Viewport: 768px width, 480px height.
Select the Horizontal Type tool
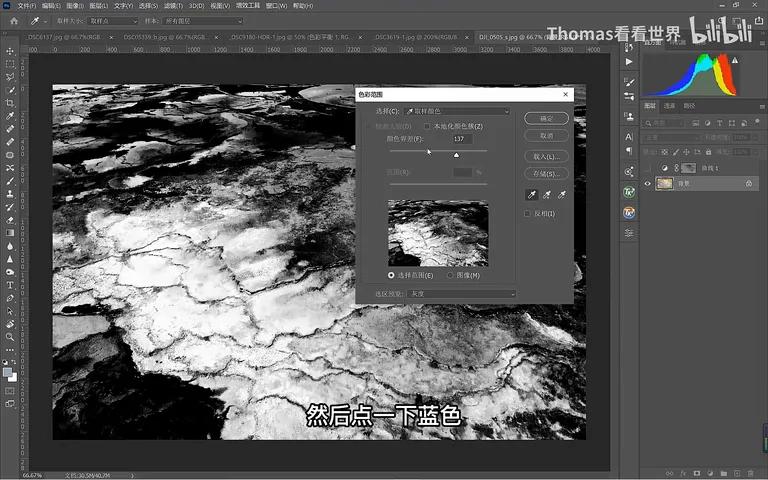pos(10,285)
